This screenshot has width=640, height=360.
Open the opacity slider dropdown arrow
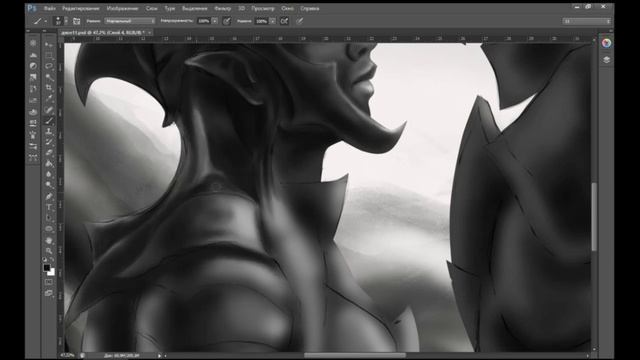click(x=215, y=21)
